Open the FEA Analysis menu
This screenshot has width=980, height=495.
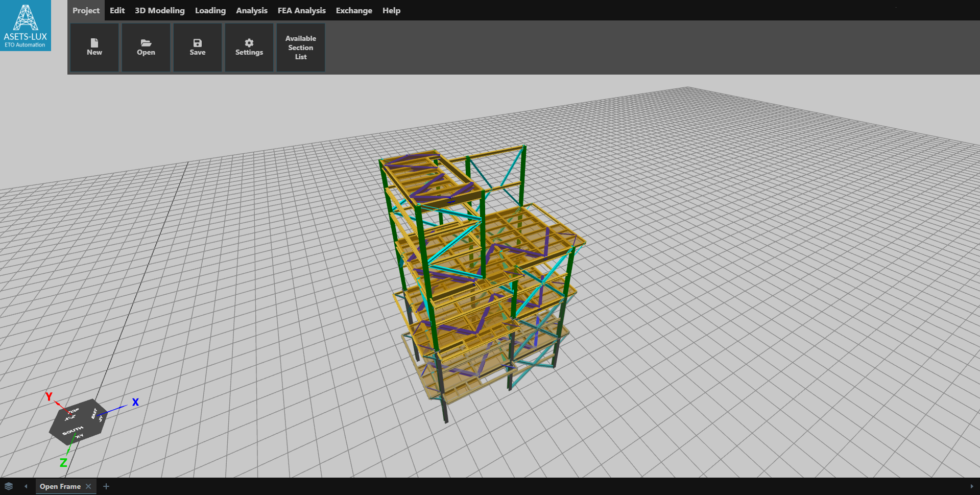[301, 10]
